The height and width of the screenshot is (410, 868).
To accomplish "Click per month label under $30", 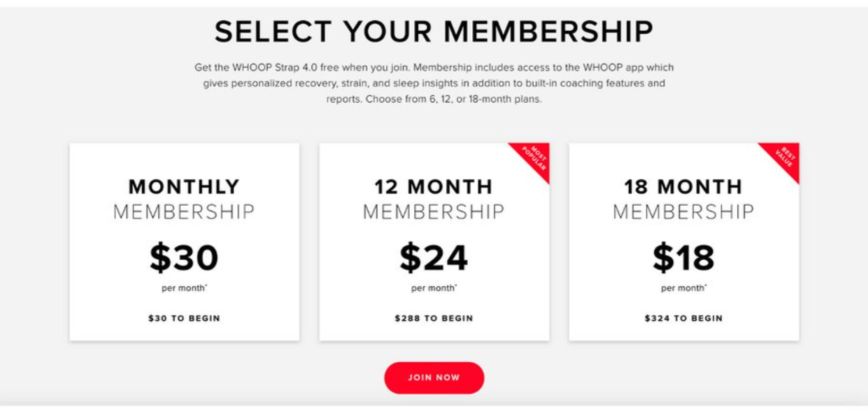I will point(184,288).
